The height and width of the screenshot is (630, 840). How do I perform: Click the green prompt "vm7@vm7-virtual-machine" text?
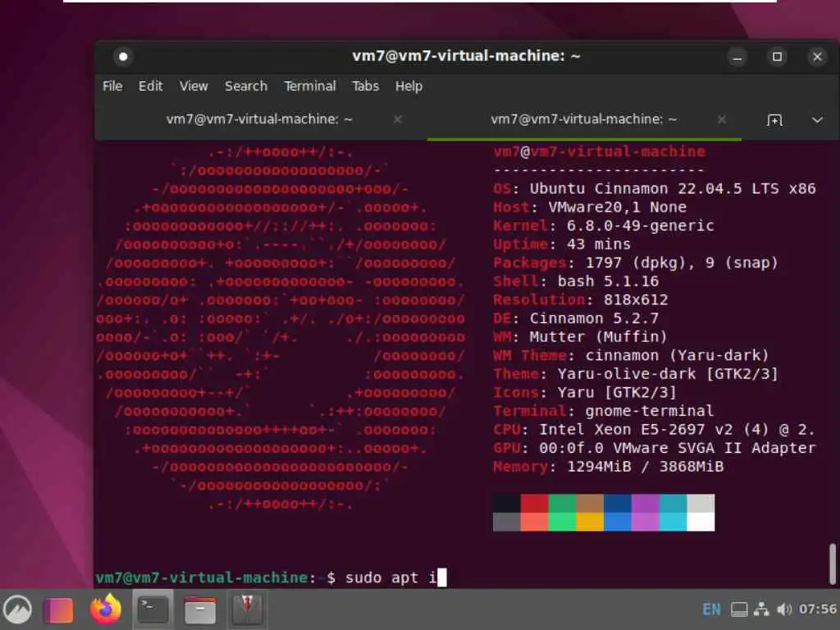202,577
